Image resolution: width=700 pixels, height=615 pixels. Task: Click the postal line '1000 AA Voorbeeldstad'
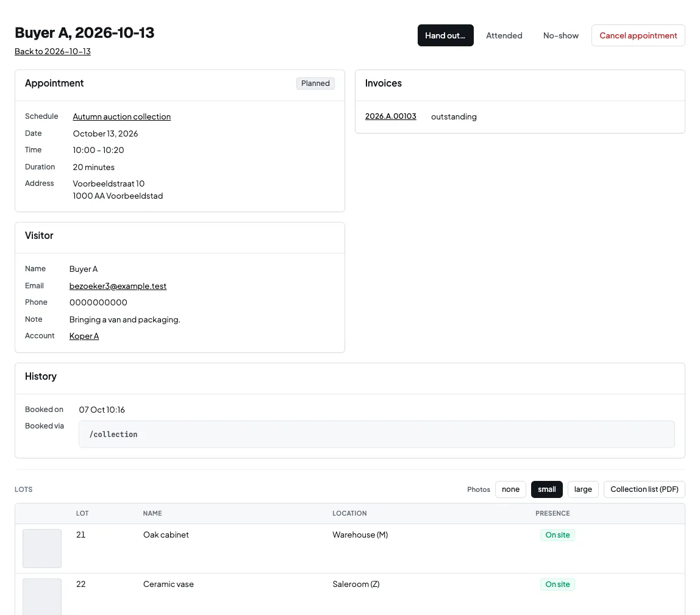118,196
